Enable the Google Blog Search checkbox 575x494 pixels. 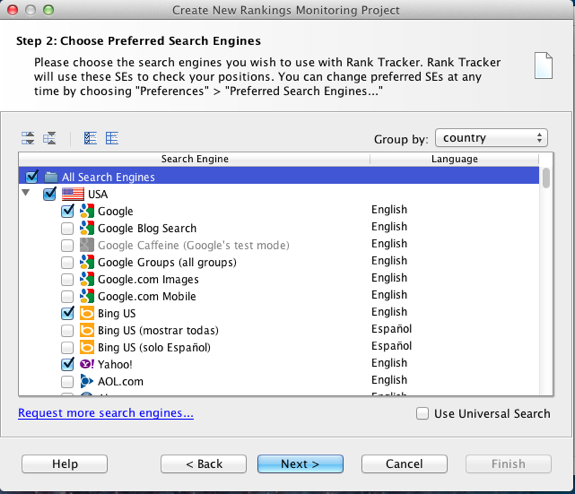point(67,228)
